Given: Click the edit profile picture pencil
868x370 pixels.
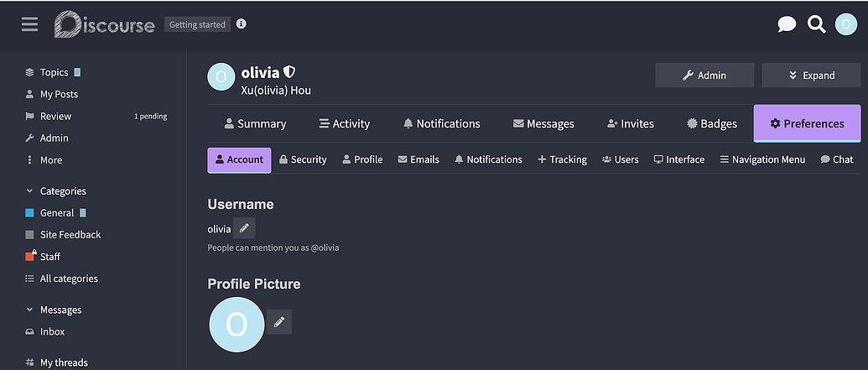Looking at the screenshot, I should point(279,322).
